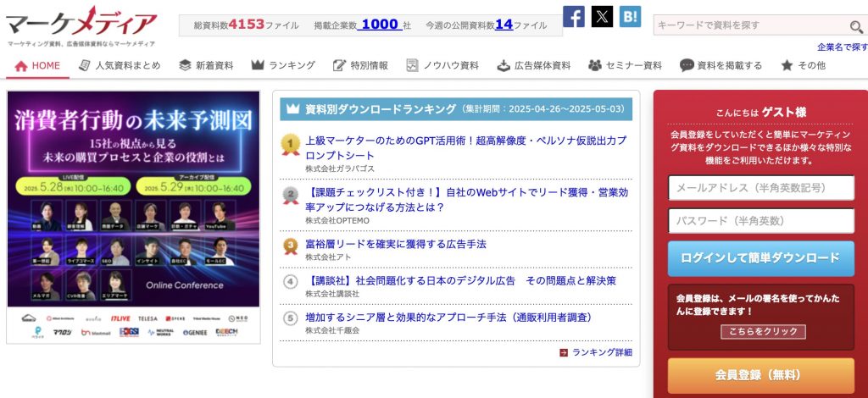Image resolution: width=868 pixels, height=398 pixels.
Task: Click the ランキング詳細 link
Action: tap(602, 352)
